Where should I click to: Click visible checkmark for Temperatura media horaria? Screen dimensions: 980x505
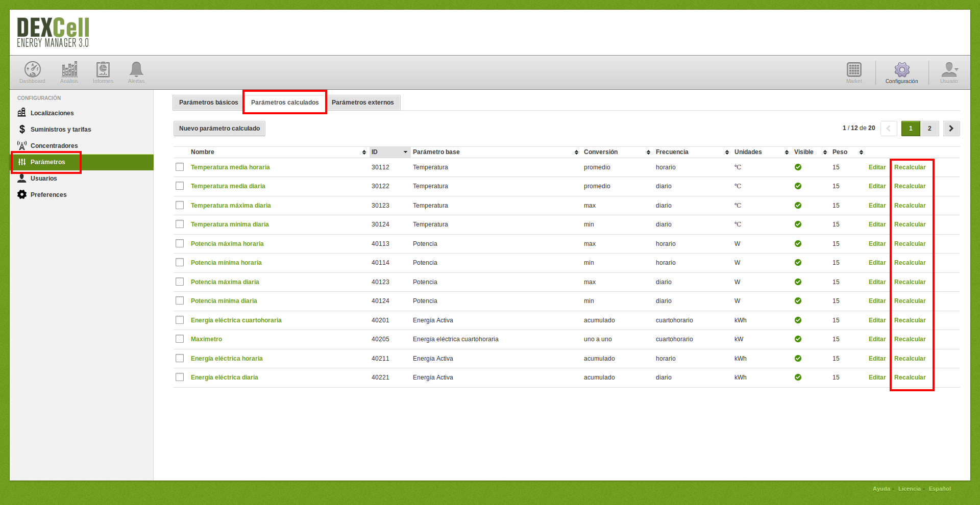(x=798, y=167)
